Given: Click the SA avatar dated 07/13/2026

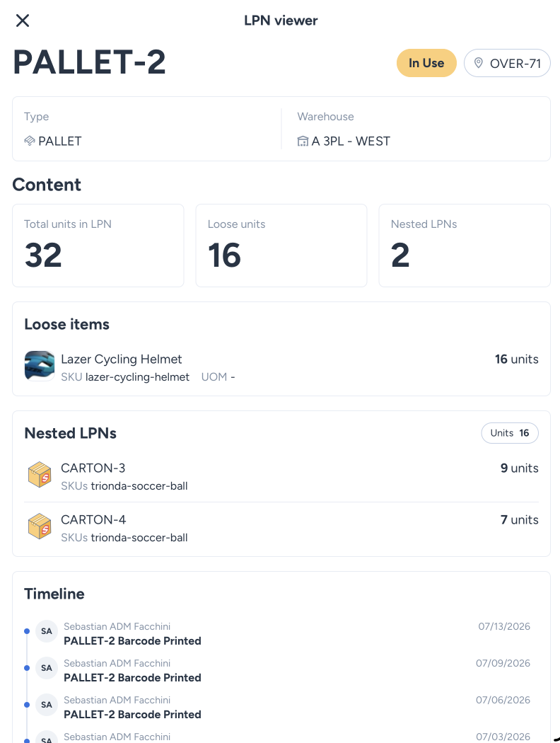Looking at the screenshot, I should pos(47,631).
